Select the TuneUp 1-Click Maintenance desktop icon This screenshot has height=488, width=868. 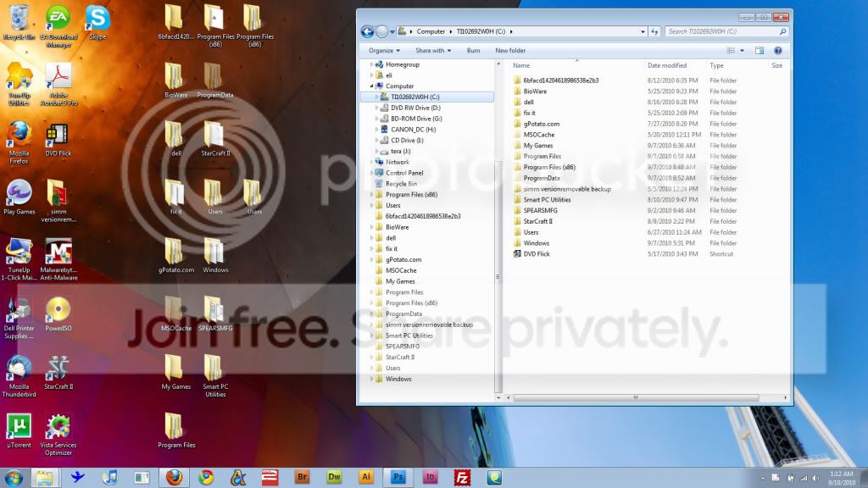click(x=19, y=259)
